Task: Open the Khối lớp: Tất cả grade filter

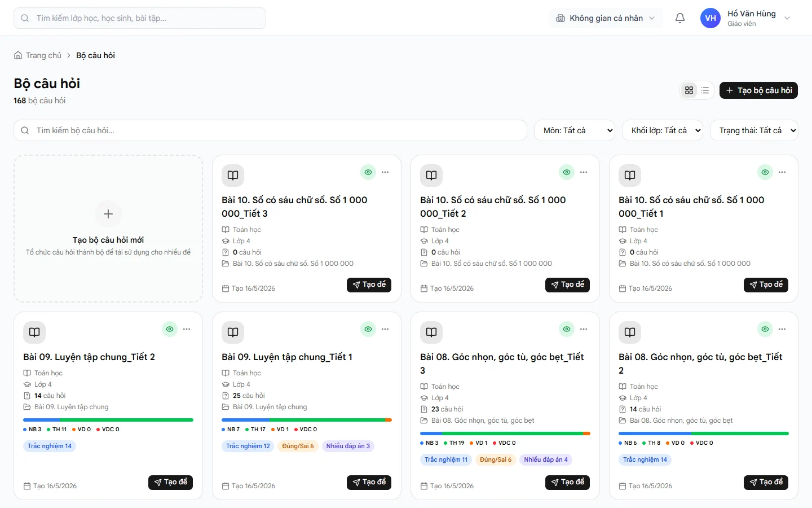Action: click(663, 130)
